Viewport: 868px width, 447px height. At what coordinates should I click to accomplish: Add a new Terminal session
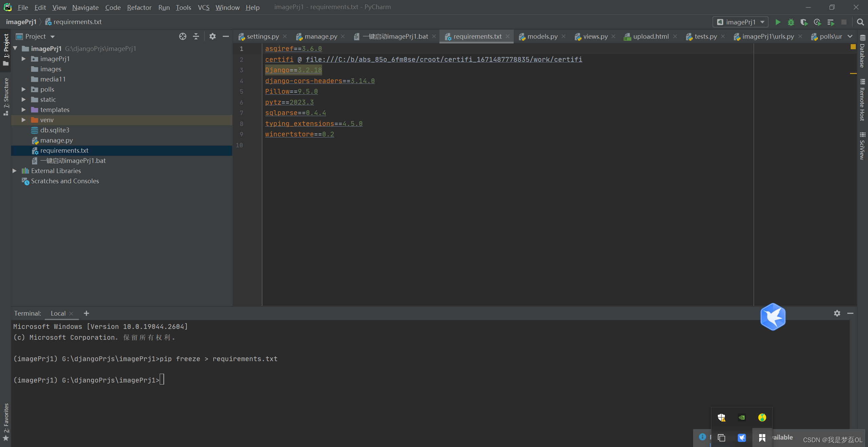click(x=86, y=313)
